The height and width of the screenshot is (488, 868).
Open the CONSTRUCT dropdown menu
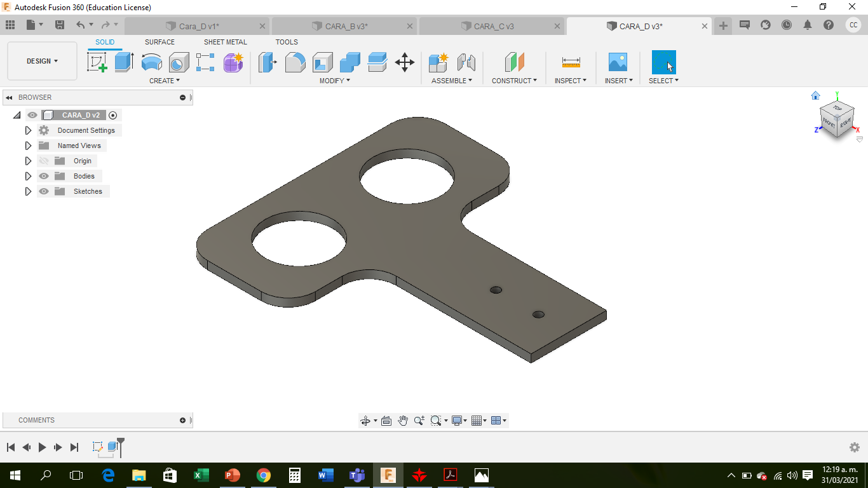[x=515, y=81]
